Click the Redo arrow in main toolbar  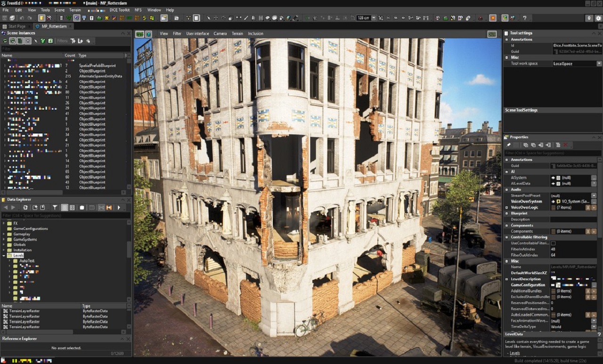tap(29, 18)
